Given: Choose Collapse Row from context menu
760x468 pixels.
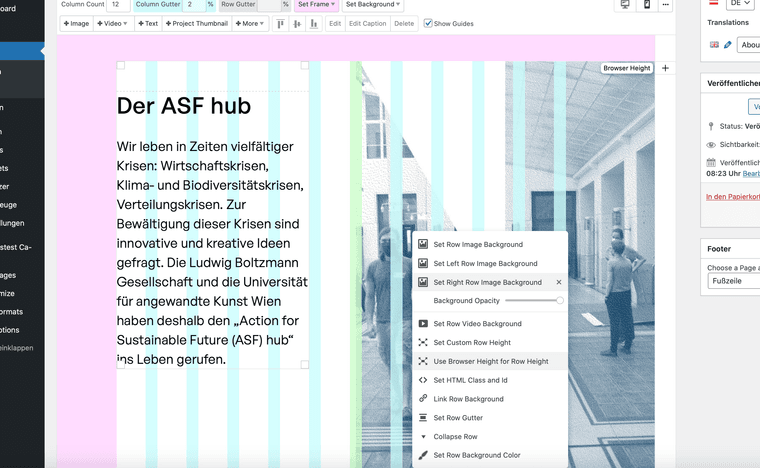Looking at the screenshot, I should click(455, 437).
